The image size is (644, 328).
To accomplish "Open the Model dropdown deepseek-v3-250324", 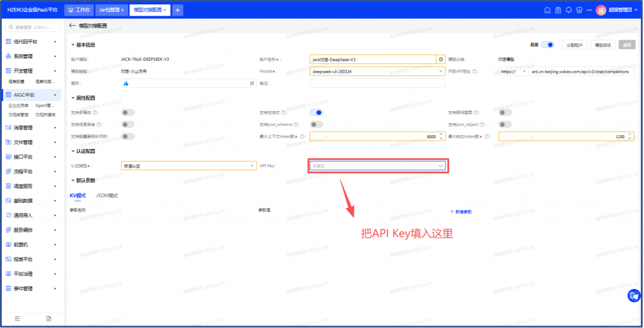I will click(378, 71).
